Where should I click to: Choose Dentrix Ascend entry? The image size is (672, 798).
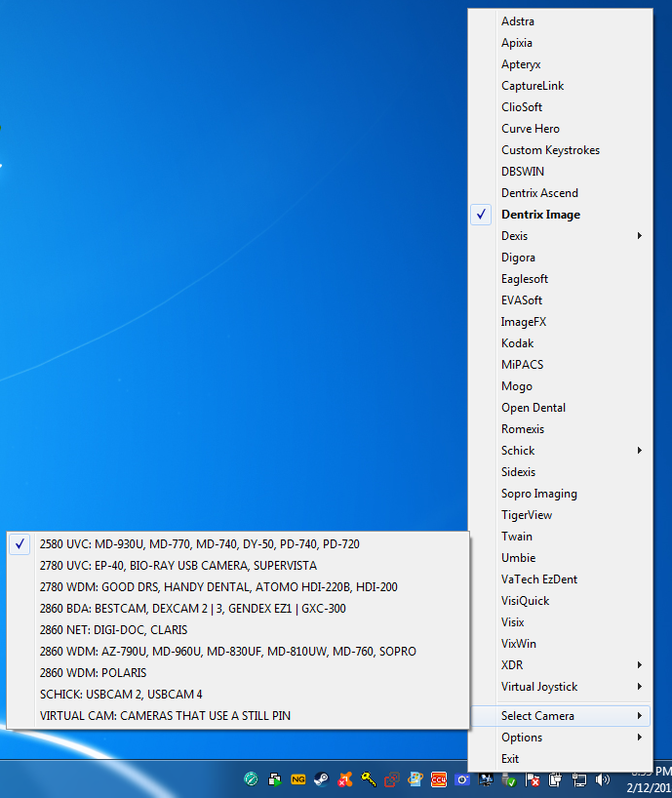(560, 193)
